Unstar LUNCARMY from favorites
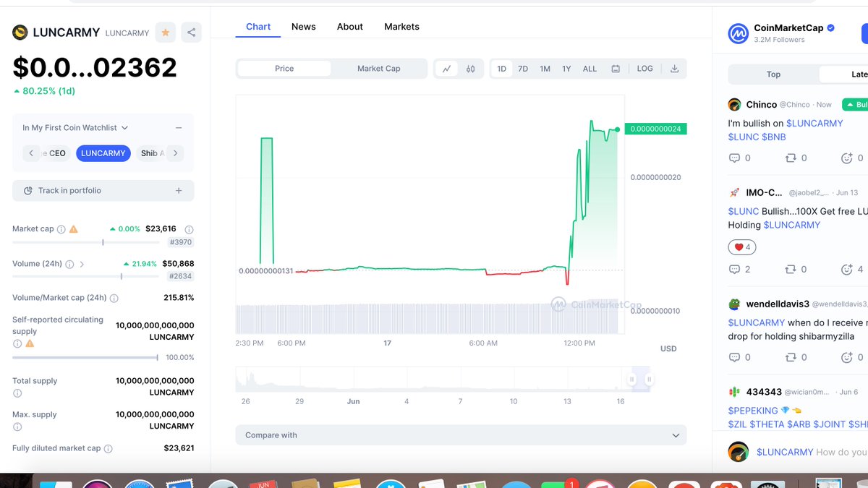 tap(165, 33)
